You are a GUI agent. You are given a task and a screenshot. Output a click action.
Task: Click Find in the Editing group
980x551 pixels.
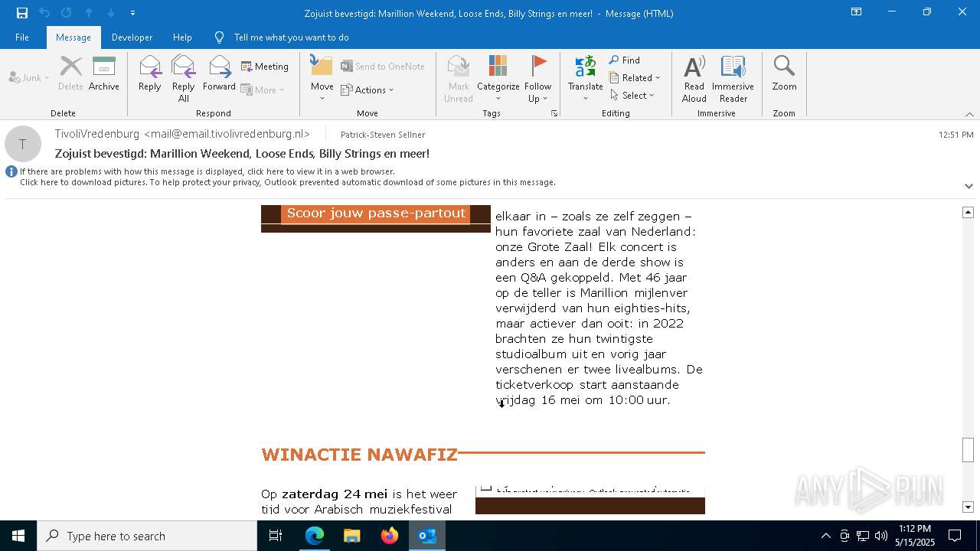pyautogui.click(x=625, y=60)
